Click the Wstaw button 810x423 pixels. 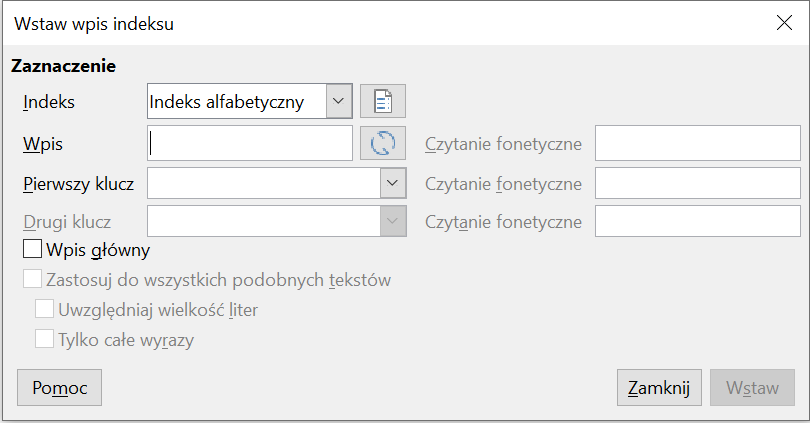click(752, 388)
